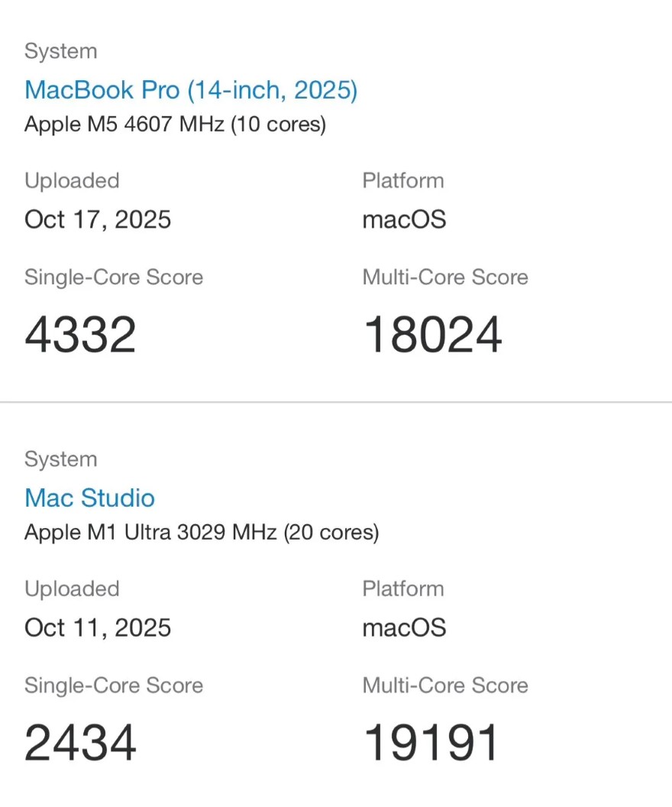Click the Single-Core Score label above 2434
This screenshot has width=672, height=807.
pos(114,685)
